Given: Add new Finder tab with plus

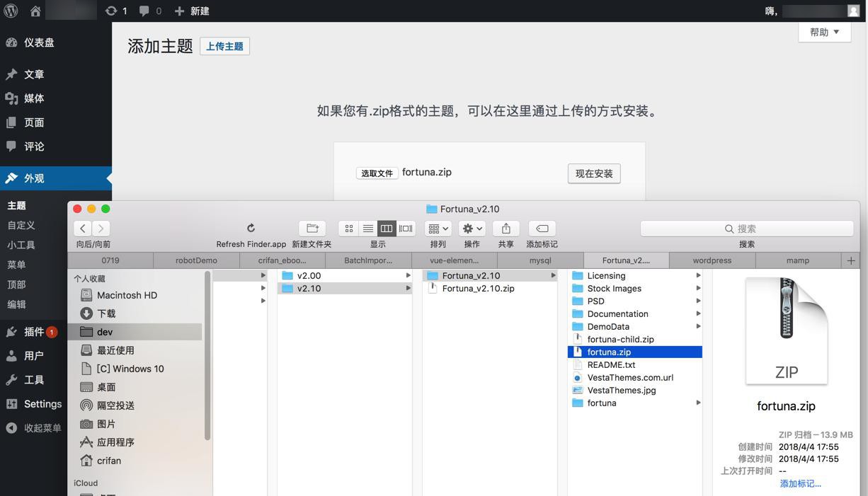Looking at the screenshot, I should pos(851,260).
